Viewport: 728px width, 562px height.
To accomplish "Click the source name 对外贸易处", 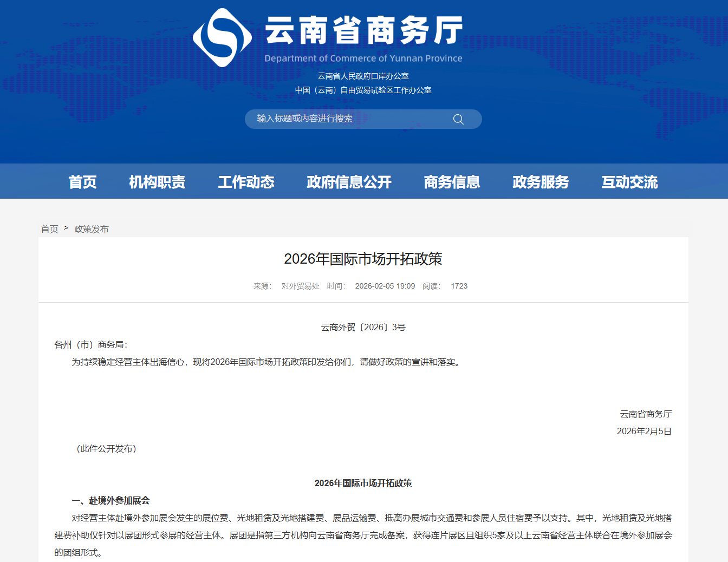I will click(300, 286).
